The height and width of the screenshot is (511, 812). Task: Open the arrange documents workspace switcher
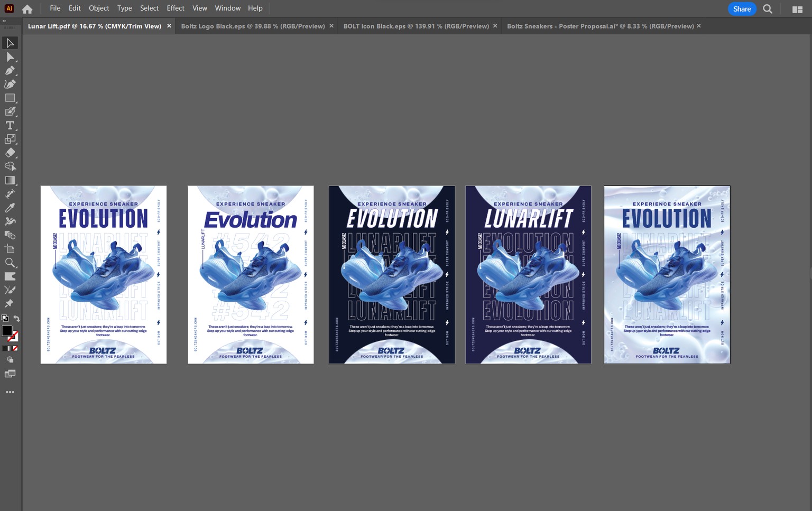(x=797, y=9)
